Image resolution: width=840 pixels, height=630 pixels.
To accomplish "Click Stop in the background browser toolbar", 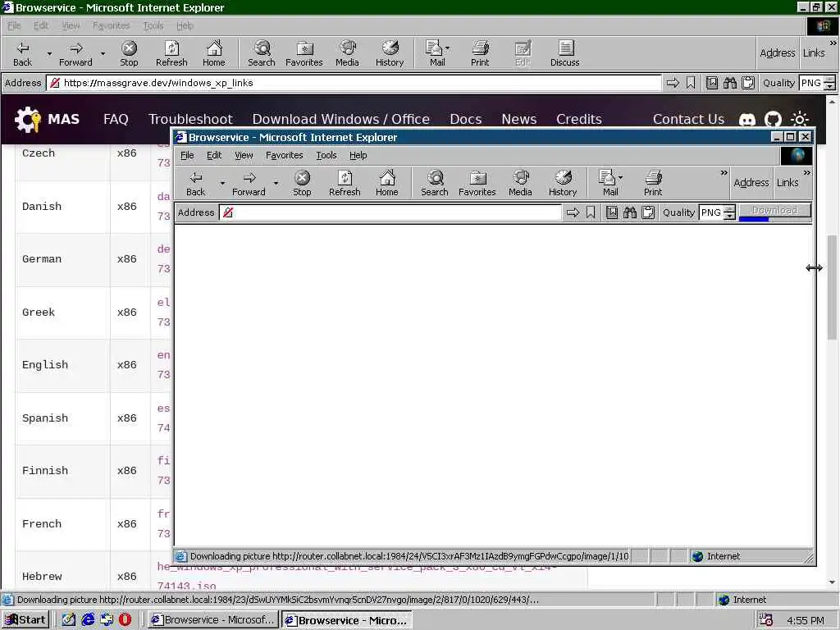I will [129, 53].
